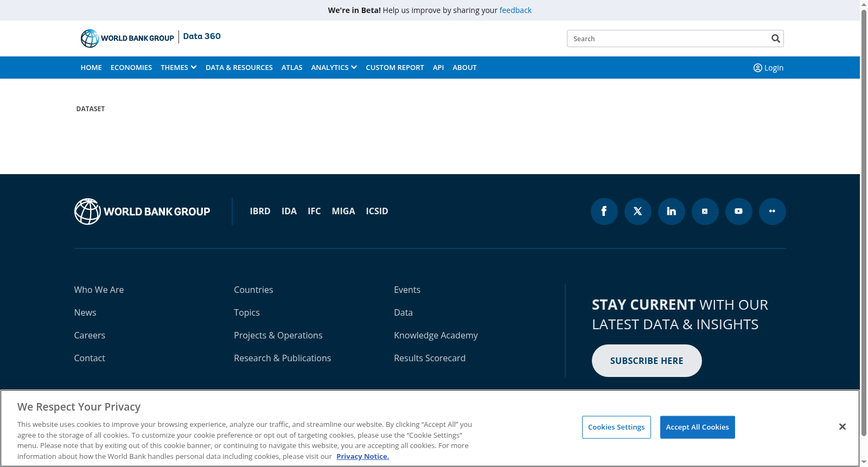Open the Privacy Notice link

point(363,457)
